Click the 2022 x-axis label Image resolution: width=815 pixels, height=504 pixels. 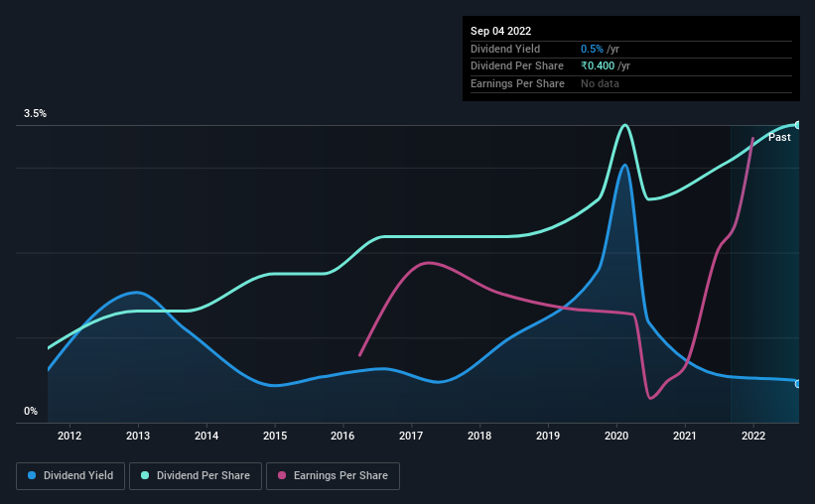(753, 436)
